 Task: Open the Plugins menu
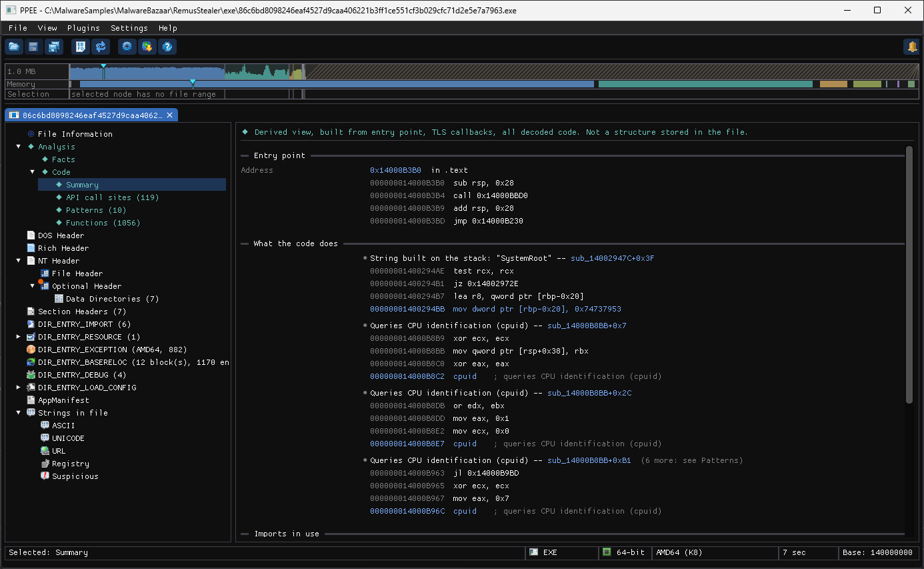pyautogui.click(x=83, y=28)
